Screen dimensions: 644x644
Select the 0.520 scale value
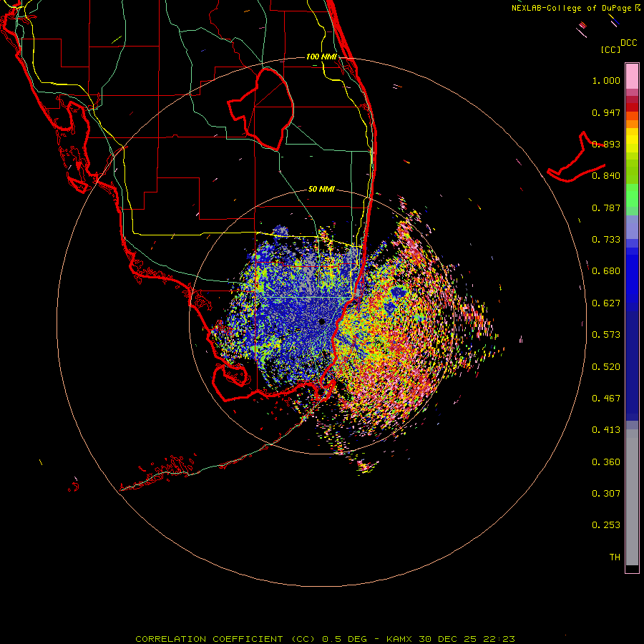tap(606, 367)
